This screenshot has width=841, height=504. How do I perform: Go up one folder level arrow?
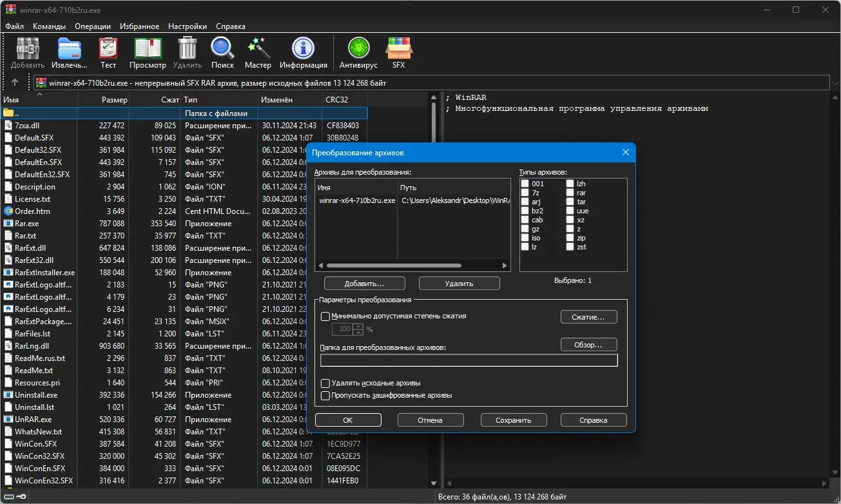coord(15,82)
